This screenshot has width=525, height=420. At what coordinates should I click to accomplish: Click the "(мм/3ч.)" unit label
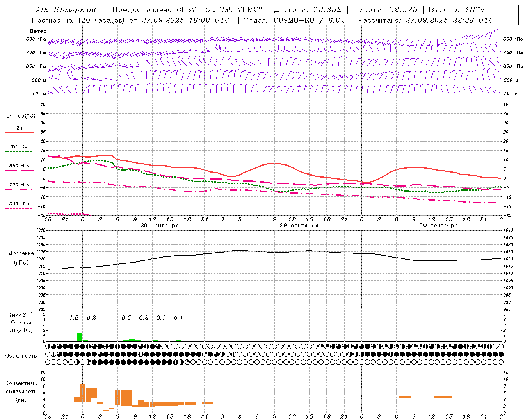click(21, 315)
